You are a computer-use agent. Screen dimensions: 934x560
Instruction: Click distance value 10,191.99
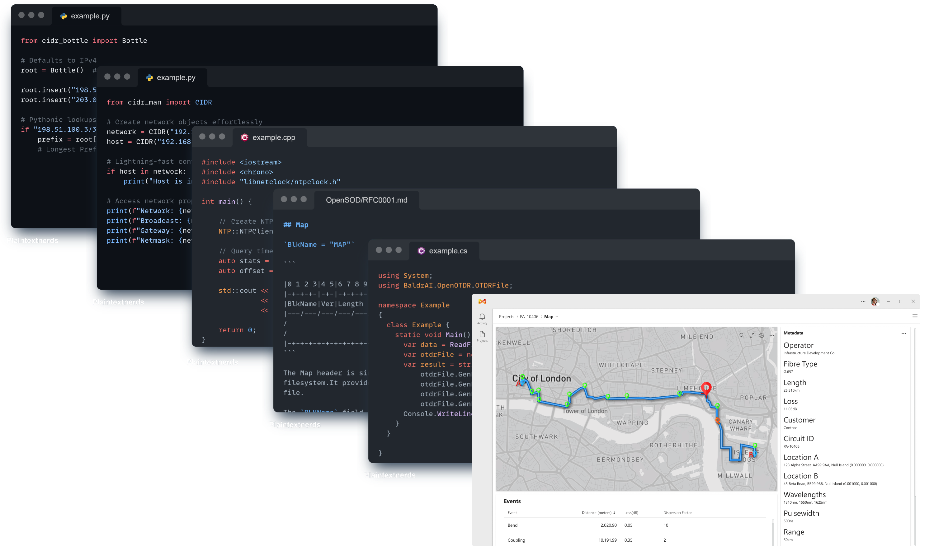point(607,540)
